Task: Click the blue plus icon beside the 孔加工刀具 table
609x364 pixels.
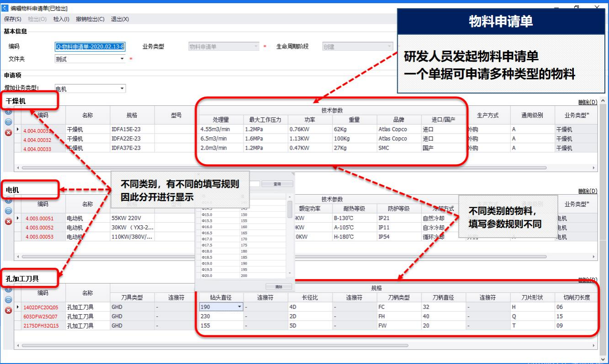Action: click(8, 289)
